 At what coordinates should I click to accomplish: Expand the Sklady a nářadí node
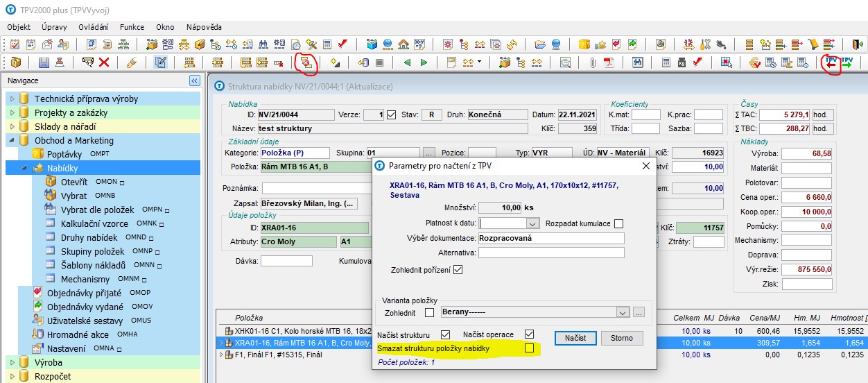tap(12, 126)
